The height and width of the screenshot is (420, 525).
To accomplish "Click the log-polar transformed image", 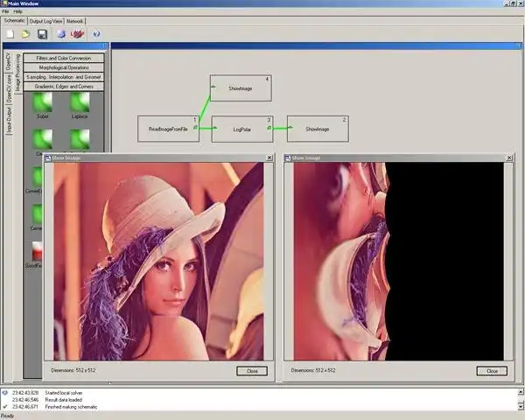I will point(398,262).
